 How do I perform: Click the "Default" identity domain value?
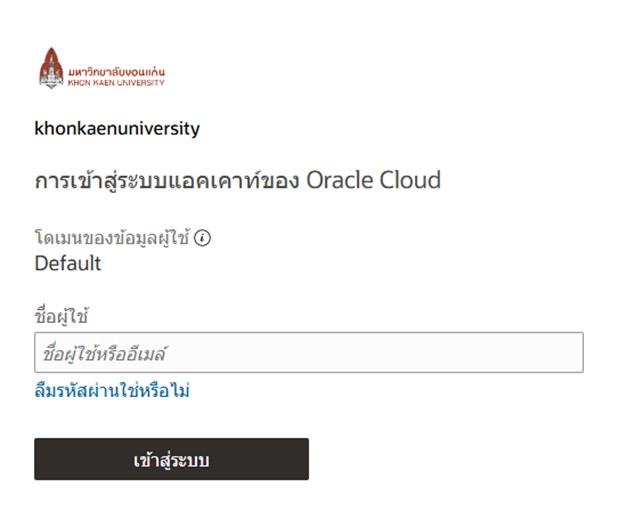coord(68,263)
